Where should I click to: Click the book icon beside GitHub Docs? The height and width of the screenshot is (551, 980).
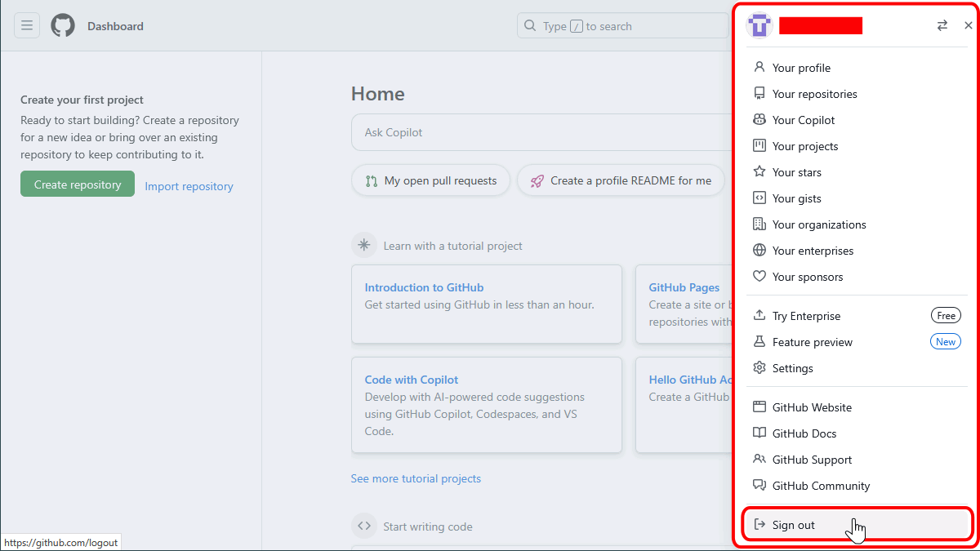click(759, 433)
